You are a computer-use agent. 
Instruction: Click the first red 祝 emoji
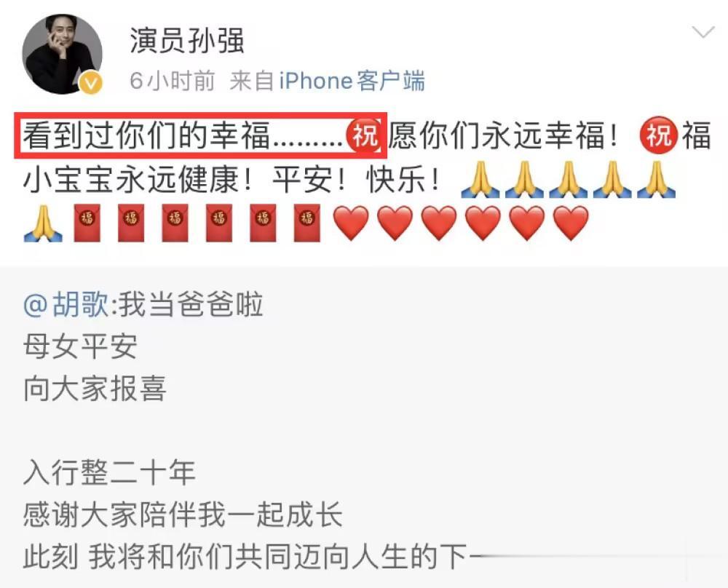tap(364, 135)
